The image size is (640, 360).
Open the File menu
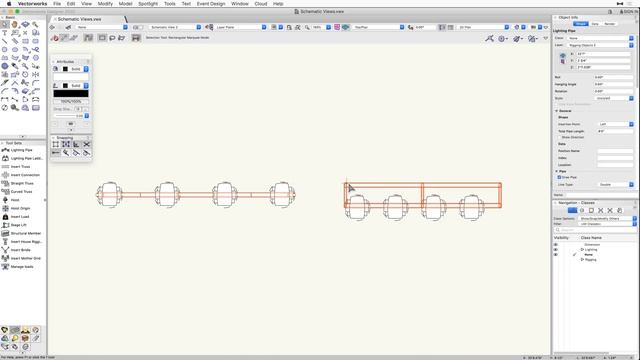(57, 4)
